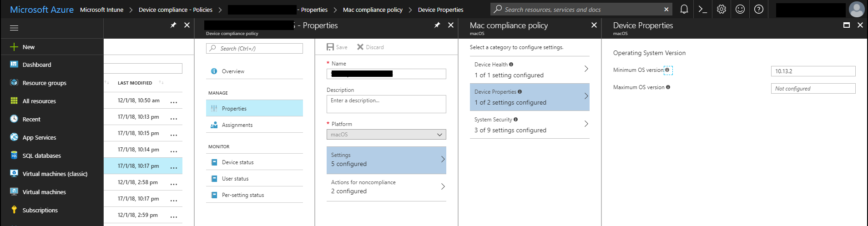Open the notifications bell icon

point(684,9)
